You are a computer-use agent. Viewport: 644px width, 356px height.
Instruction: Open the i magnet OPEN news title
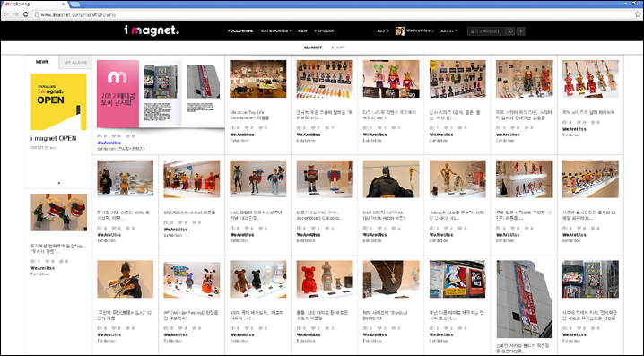pyautogui.click(x=54, y=138)
